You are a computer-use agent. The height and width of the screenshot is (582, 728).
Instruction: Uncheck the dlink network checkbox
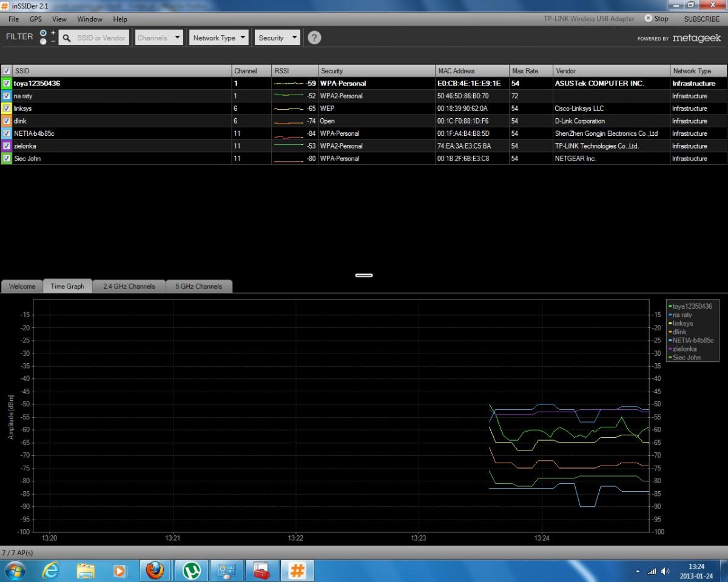pos(7,121)
